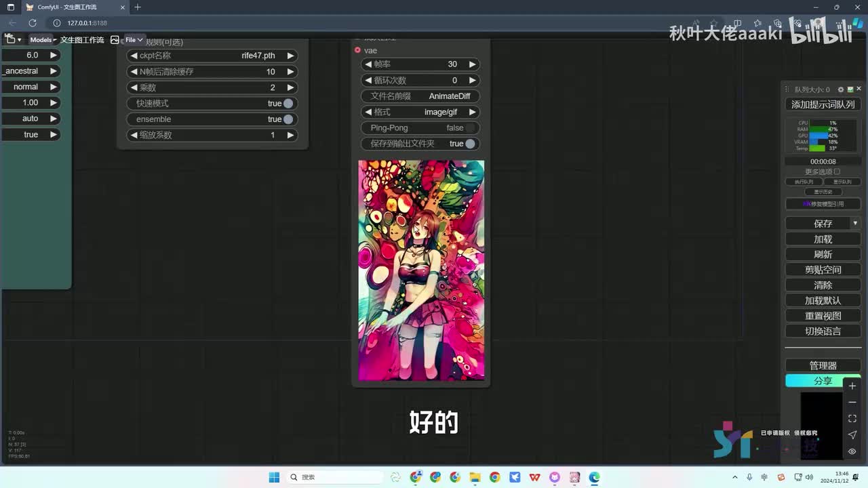This screenshot has width=868, height=488.
Task: Zoom in with the plus canvas button
Action: 852,386
